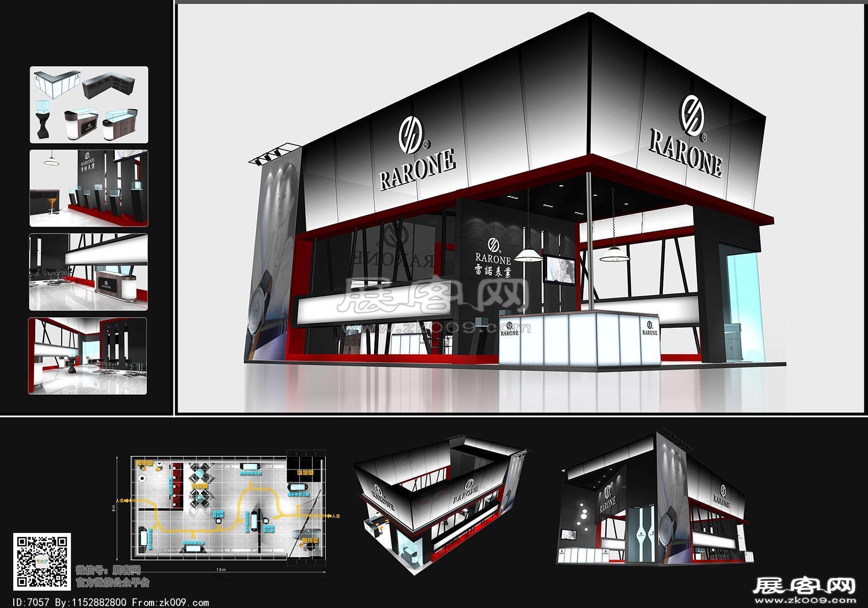Viewport: 868px width, 608px height.
Task: Click the wall-mounted TV screen in booth
Action: pos(560,269)
